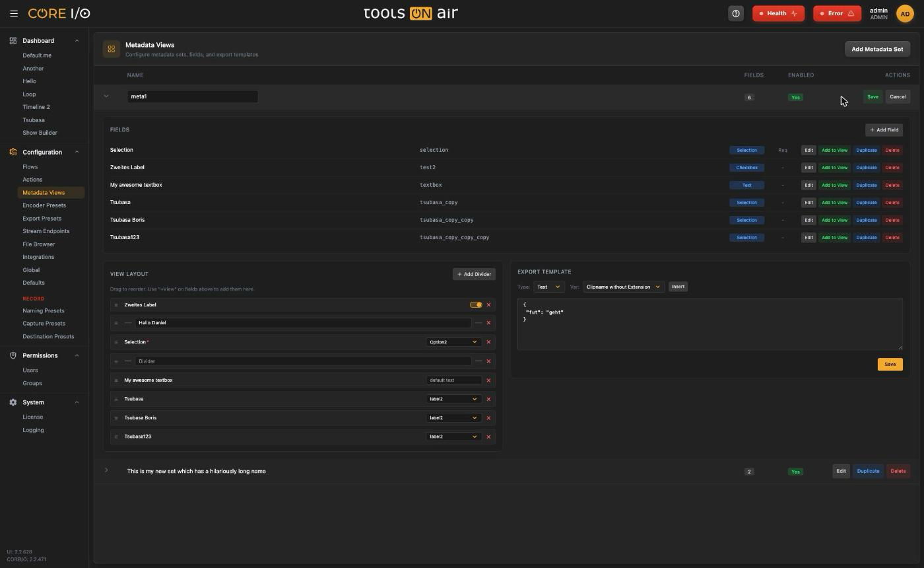924x568 pixels.
Task: Save the meta1 set name
Action: click(873, 97)
